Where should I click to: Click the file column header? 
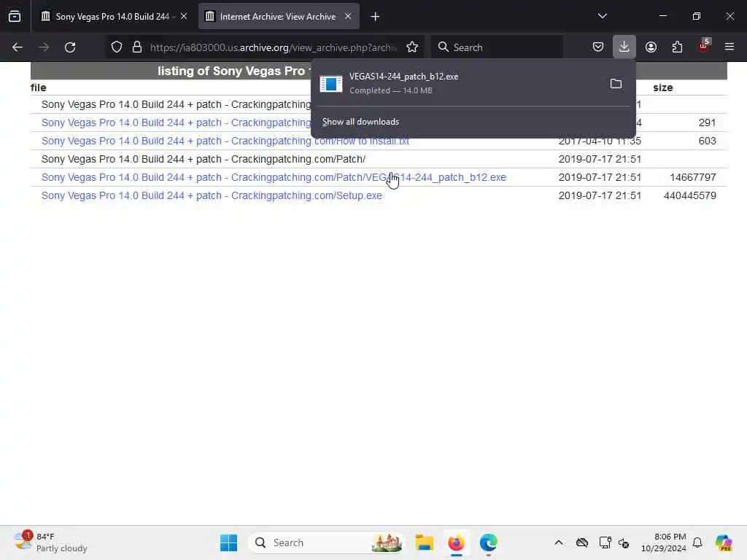(38, 87)
